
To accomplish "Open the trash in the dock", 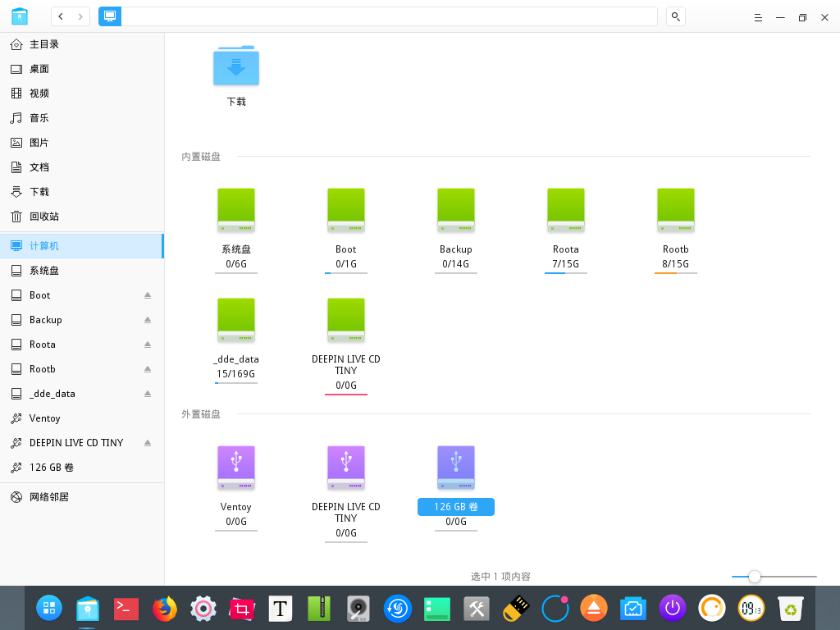I will [x=791, y=609].
